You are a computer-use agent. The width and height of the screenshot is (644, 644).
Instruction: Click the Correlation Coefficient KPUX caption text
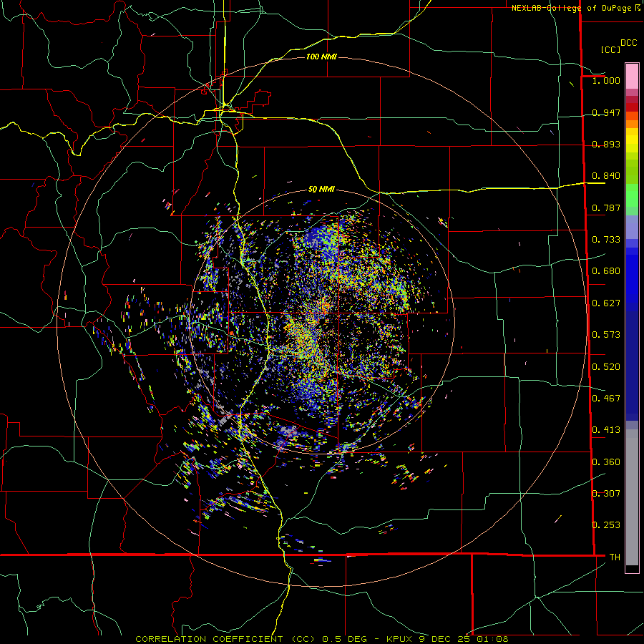(x=322, y=639)
